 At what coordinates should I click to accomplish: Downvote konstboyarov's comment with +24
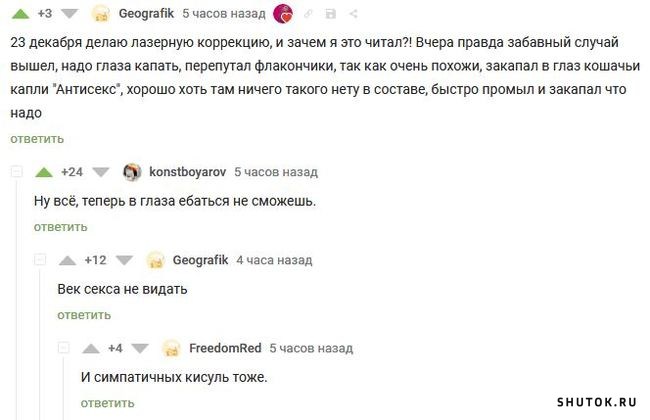pyautogui.click(x=99, y=172)
